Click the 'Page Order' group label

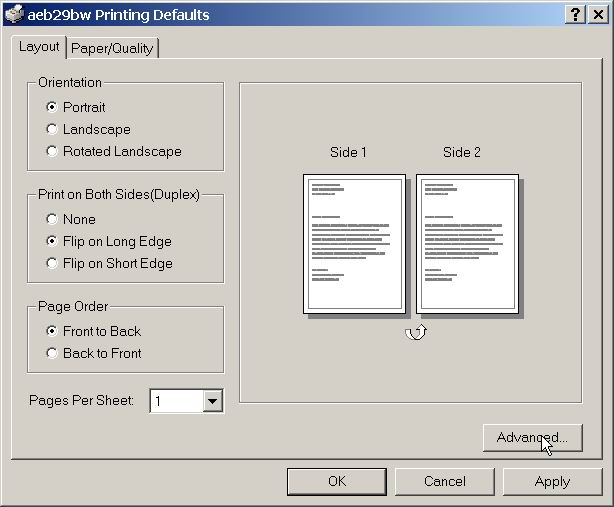(x=73, y=306)
